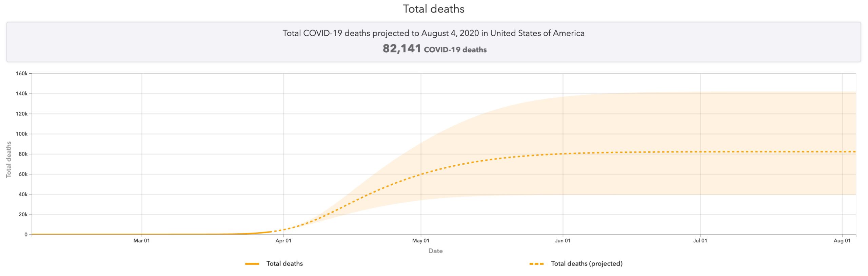The height and width of the screenshot is (276, 868).
Task: Click the 'Total deaths' chart heading
Action: [433, 9]
